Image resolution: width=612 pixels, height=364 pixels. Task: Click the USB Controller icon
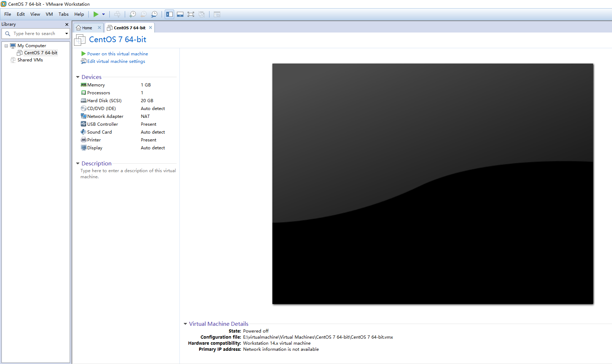tap(84, 124)
